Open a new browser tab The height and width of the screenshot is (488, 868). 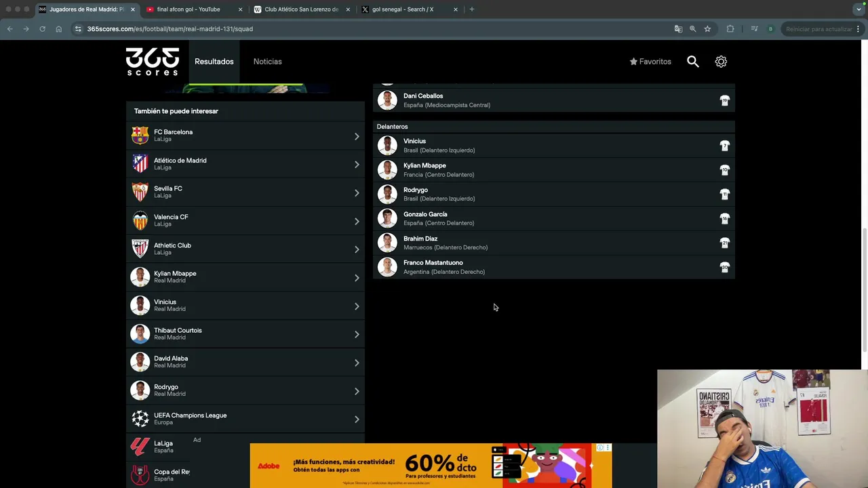tap(472, 9)
